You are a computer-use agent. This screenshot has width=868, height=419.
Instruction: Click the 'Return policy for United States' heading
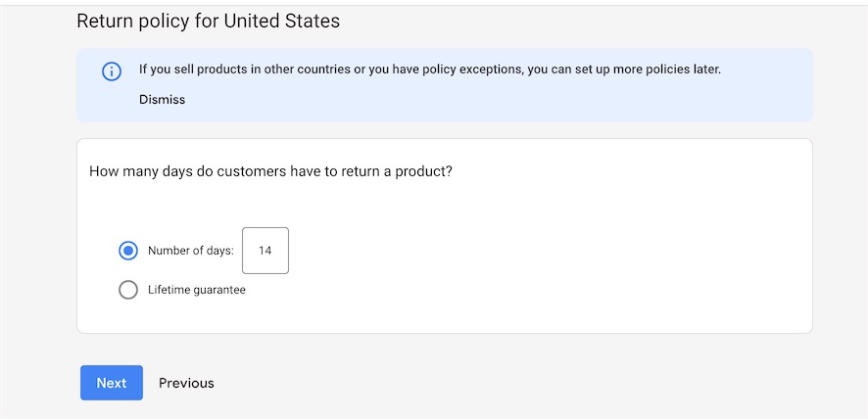click(x=208, y=21)
